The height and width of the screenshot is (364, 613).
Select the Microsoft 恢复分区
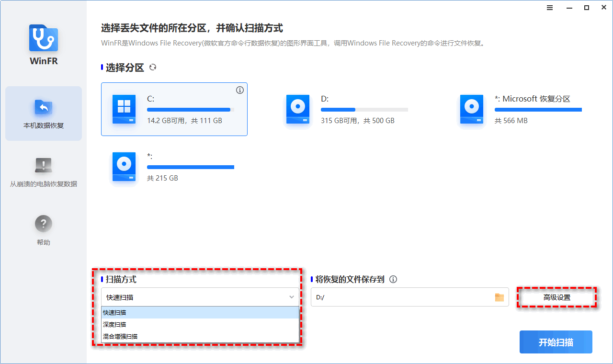(527, 109)
